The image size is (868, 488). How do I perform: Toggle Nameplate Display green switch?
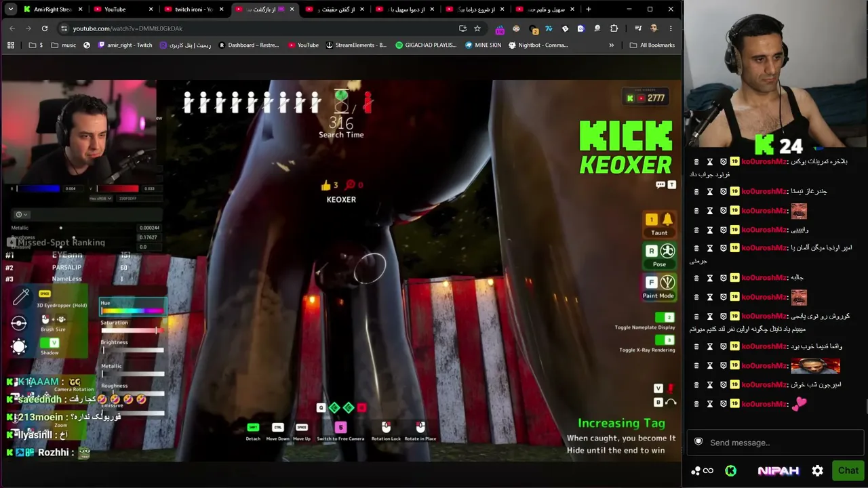(665, 317)
